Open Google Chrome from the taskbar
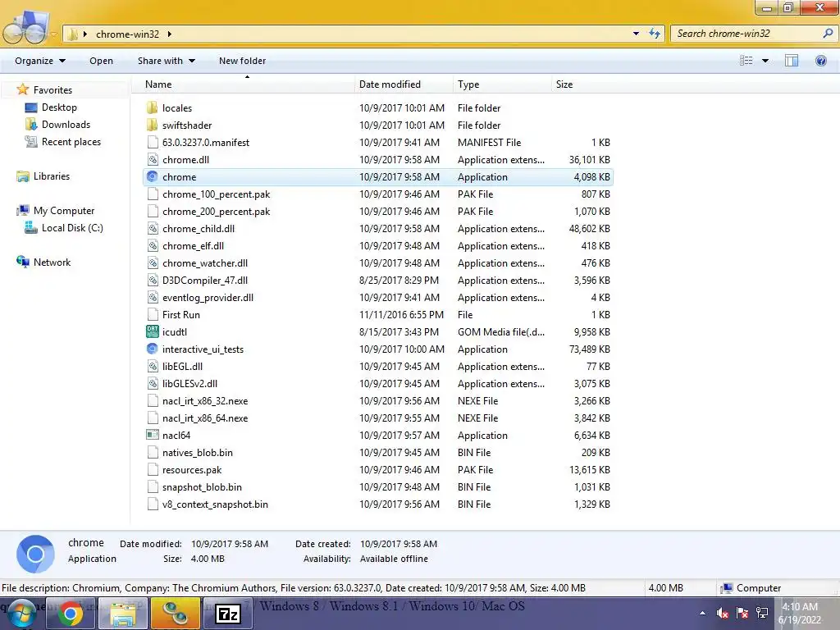The height and width of the screenshot is (630, 840). (71, 614)
